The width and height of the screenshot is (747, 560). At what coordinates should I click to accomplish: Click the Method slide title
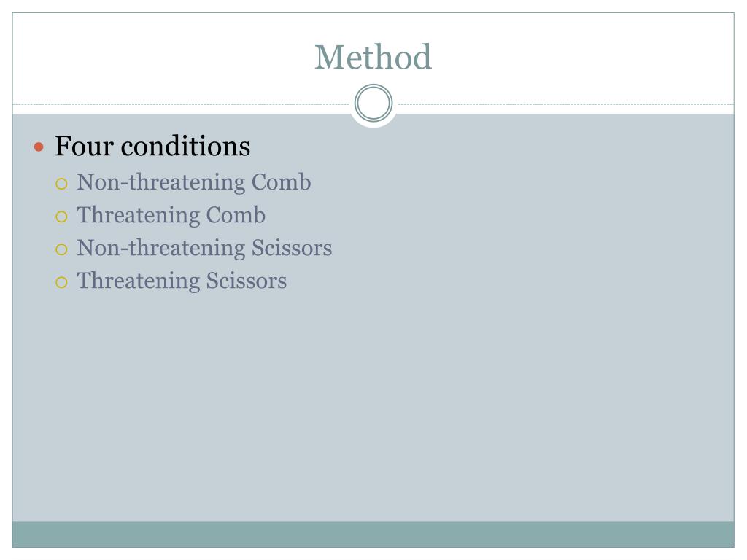(x=373, y=57)
